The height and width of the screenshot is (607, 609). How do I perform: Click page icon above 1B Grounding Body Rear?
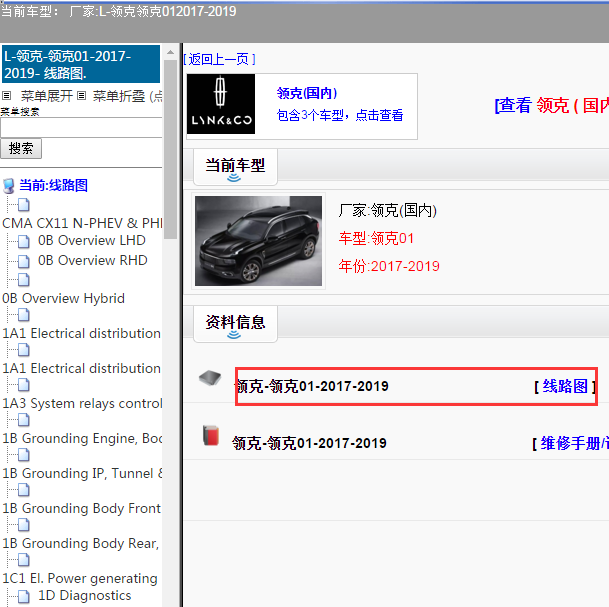(x=24, y=525)
